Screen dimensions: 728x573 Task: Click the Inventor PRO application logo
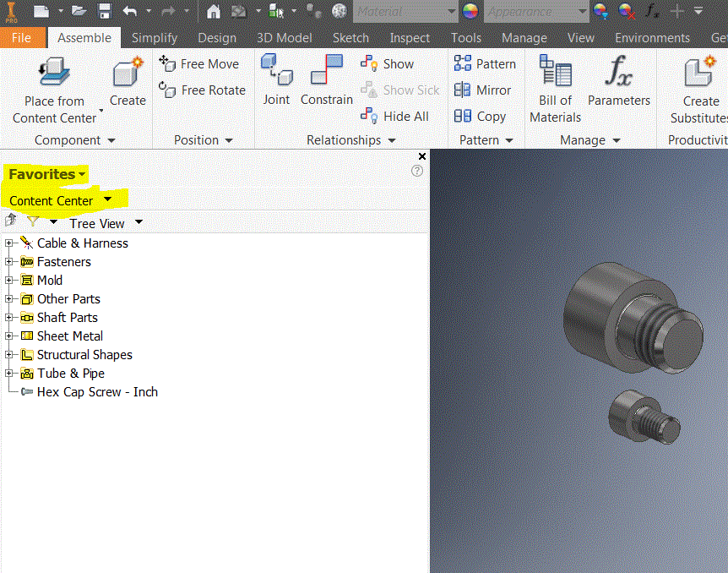11,12
